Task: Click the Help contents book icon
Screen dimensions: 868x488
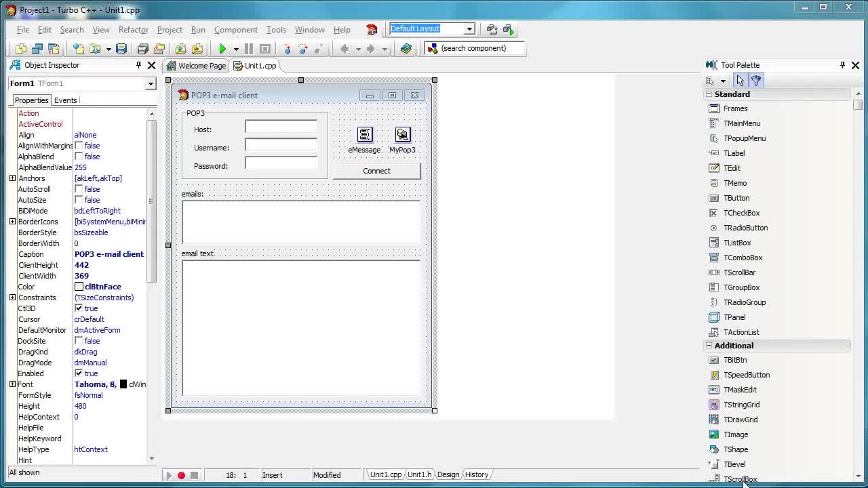Action: (406, 49)
